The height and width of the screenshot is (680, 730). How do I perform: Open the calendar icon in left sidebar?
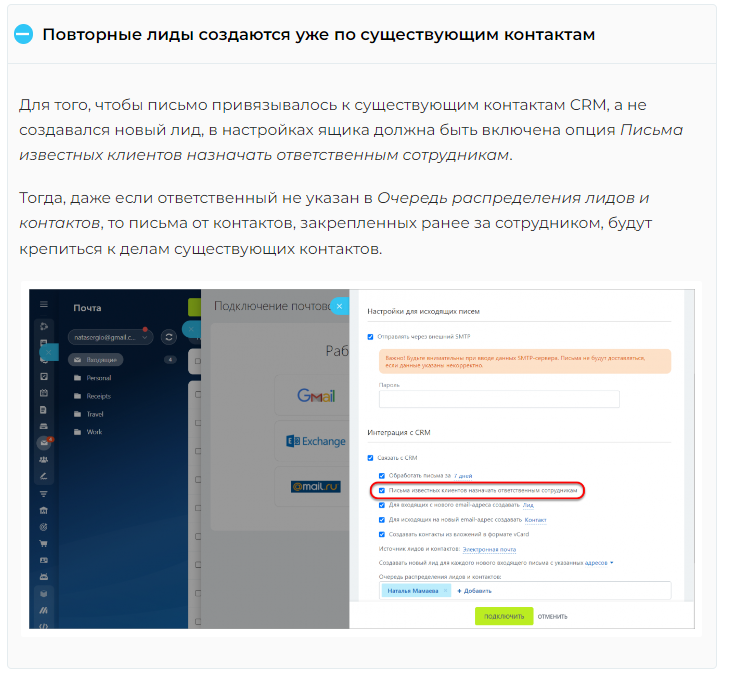point(44,393)
